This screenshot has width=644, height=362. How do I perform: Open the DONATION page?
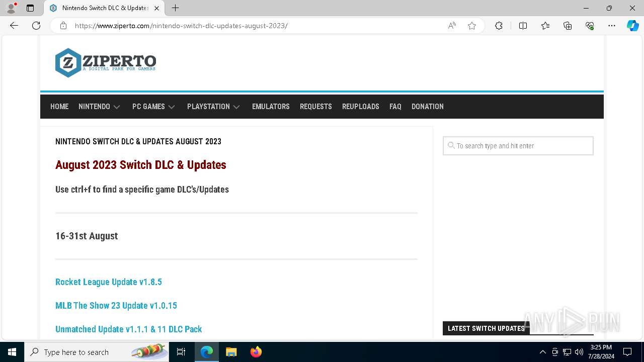pos(428,107)
